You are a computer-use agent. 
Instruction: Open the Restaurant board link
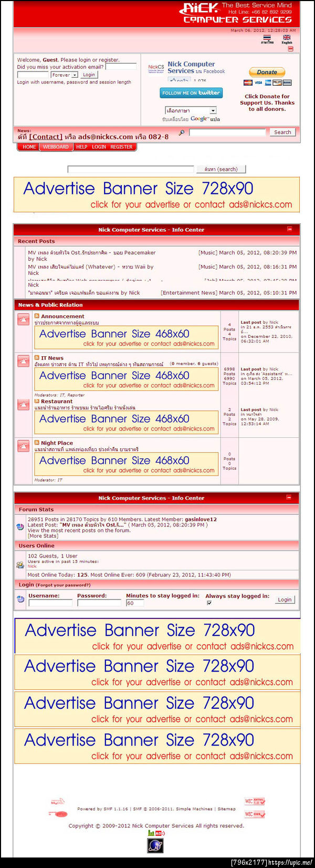57,401
